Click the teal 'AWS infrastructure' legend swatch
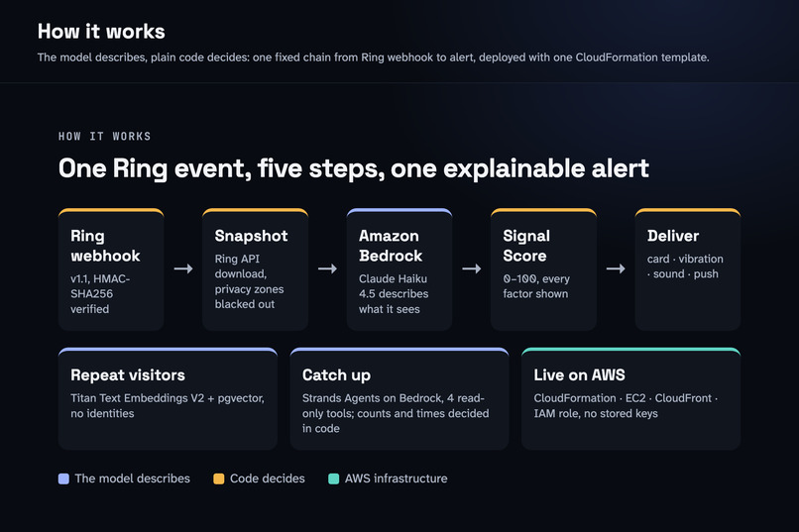This screenshot has height=532, width=799. (334, 479)
